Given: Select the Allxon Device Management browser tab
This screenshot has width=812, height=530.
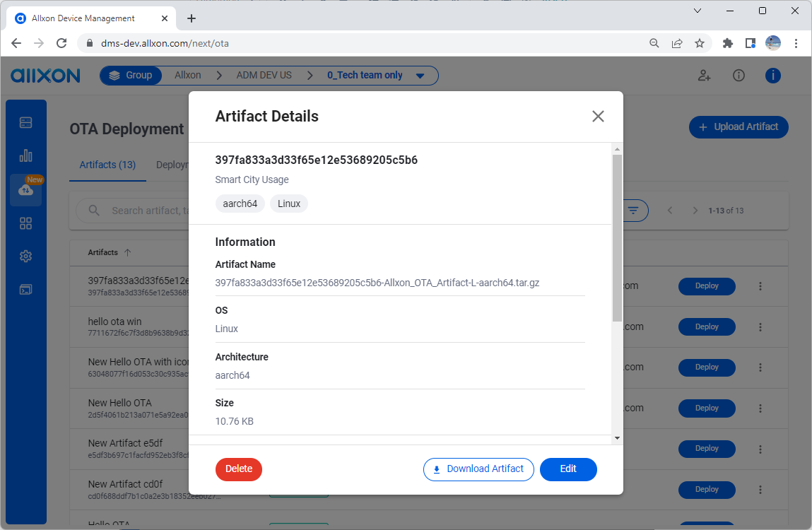Looking at the screenshot, I should coord(85,18).
